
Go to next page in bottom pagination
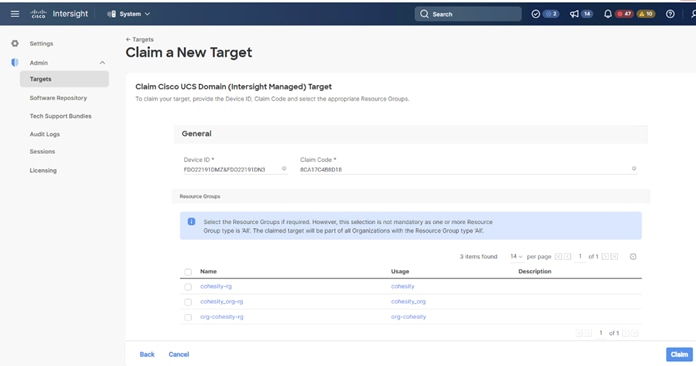[625, 333]
